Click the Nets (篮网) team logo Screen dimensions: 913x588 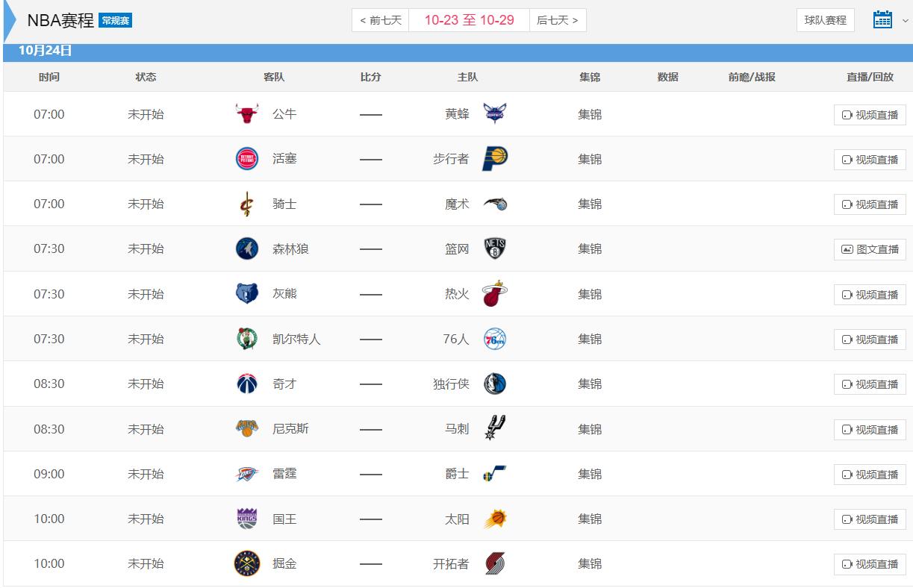pyautogui.click(x=495, y=248)
